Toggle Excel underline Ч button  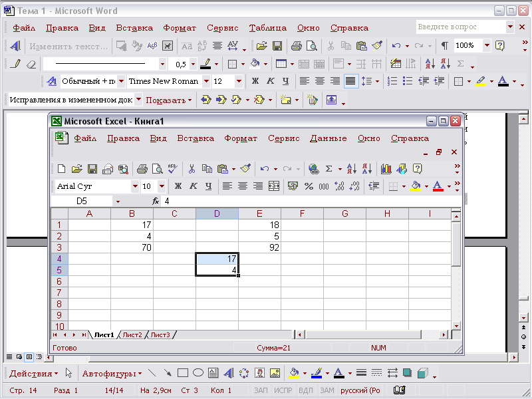pyautogui.click(x=208, y=186)
